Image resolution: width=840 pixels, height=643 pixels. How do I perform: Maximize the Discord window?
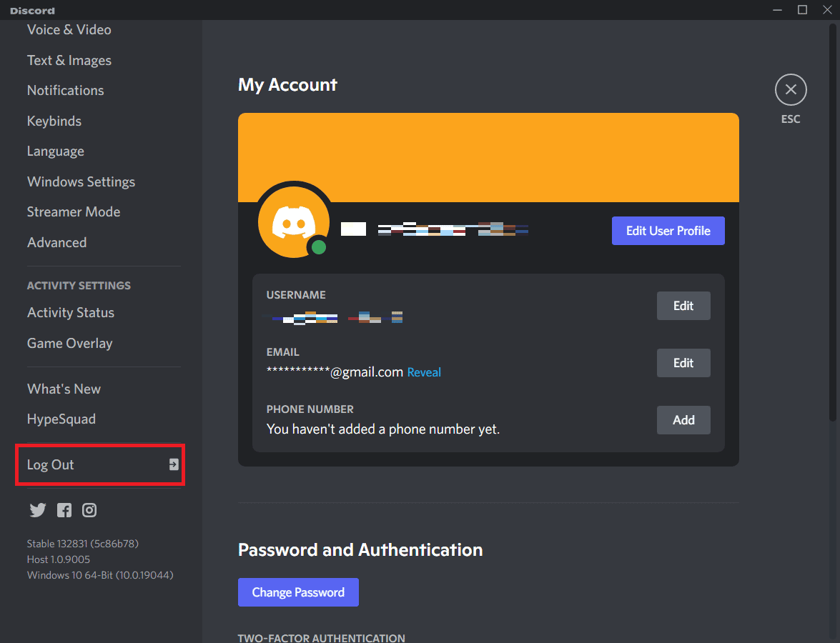[802, 9]
